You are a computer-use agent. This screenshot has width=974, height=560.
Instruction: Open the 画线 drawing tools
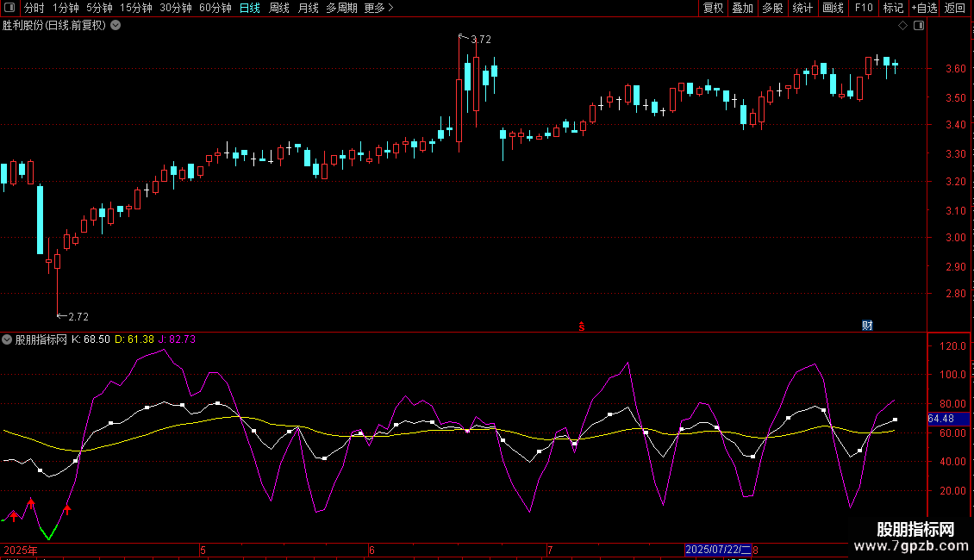[833, 8]
